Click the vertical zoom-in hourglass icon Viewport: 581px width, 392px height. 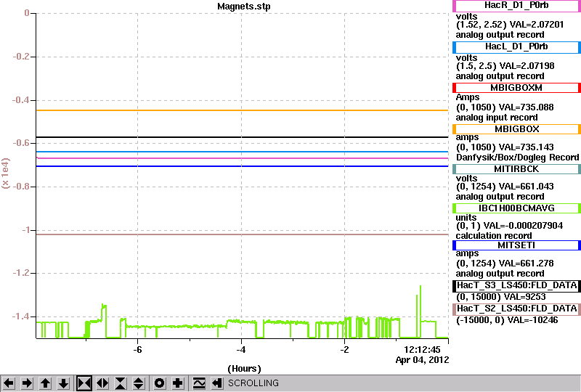point(121,383)
